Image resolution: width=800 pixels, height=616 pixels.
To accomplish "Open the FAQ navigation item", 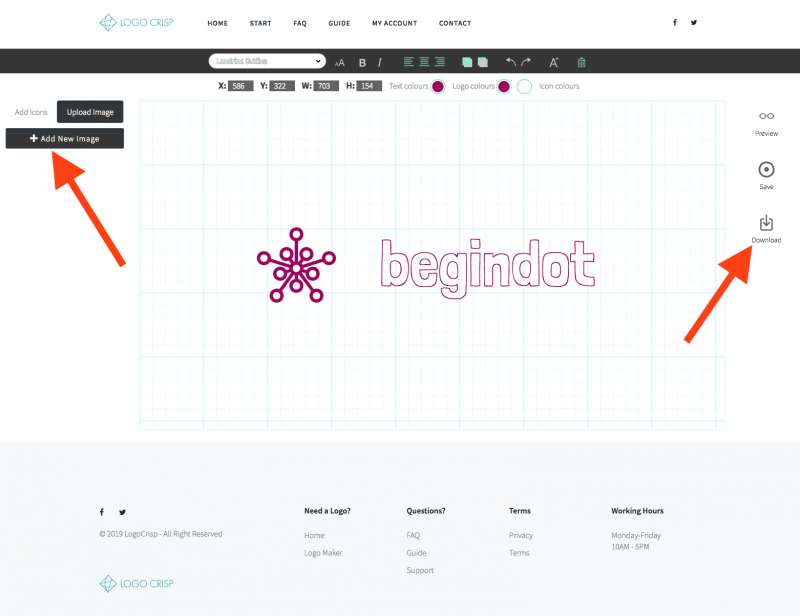I will (x=300, y=23).
